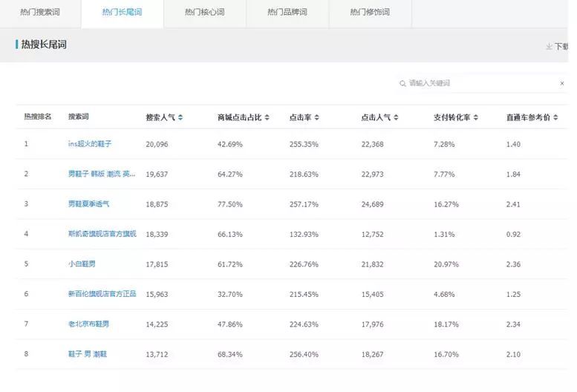Select click popularity value 18,267

click(x=372, y=354)
